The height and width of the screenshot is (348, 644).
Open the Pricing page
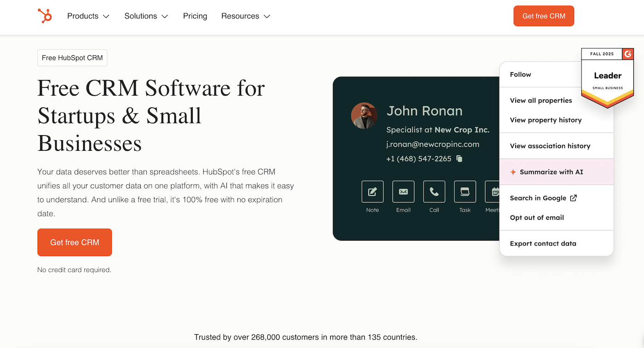tap(195, 16)
